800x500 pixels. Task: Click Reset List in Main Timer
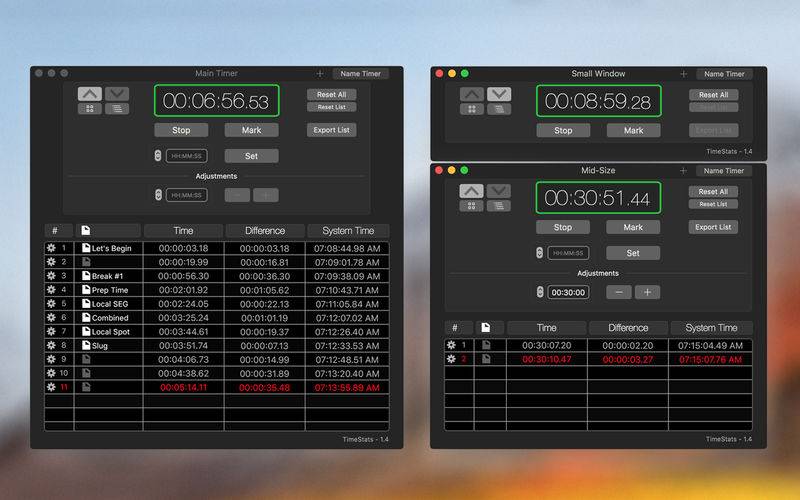click(x=332, y=107)
